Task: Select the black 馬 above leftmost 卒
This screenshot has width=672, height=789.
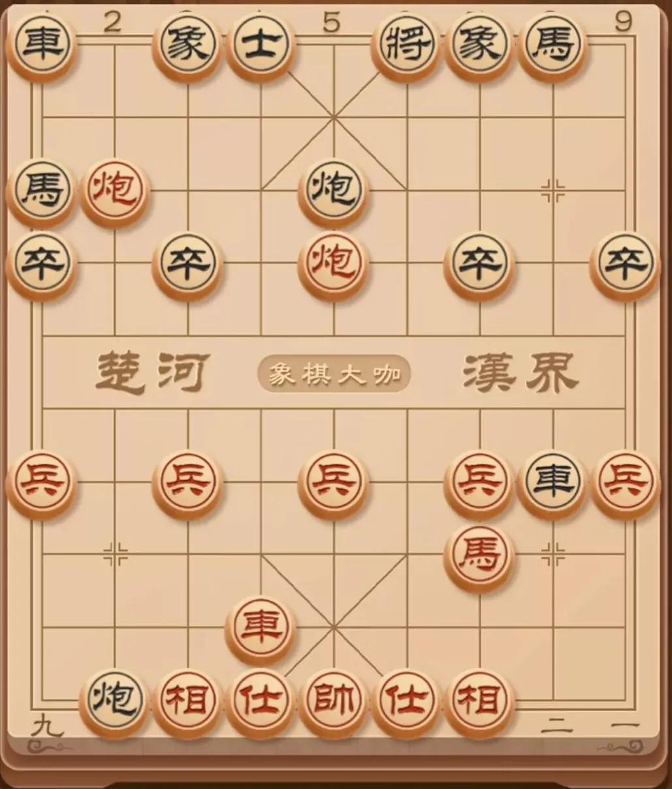Action: tap(41, 192)
